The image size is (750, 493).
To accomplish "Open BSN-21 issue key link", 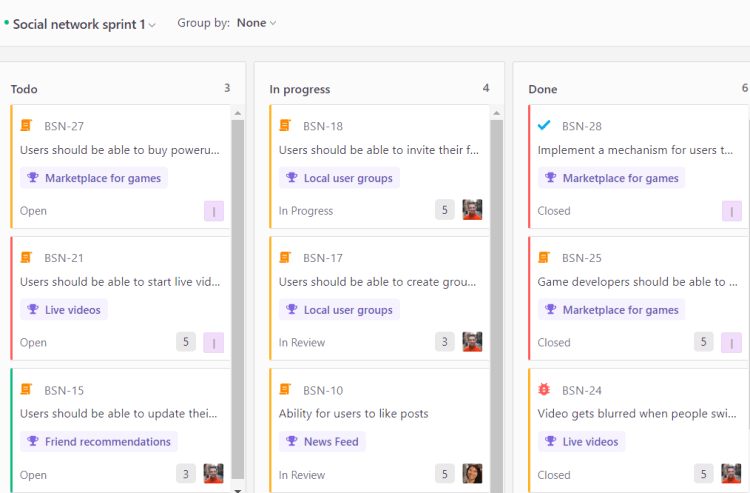I will point(64,258).
